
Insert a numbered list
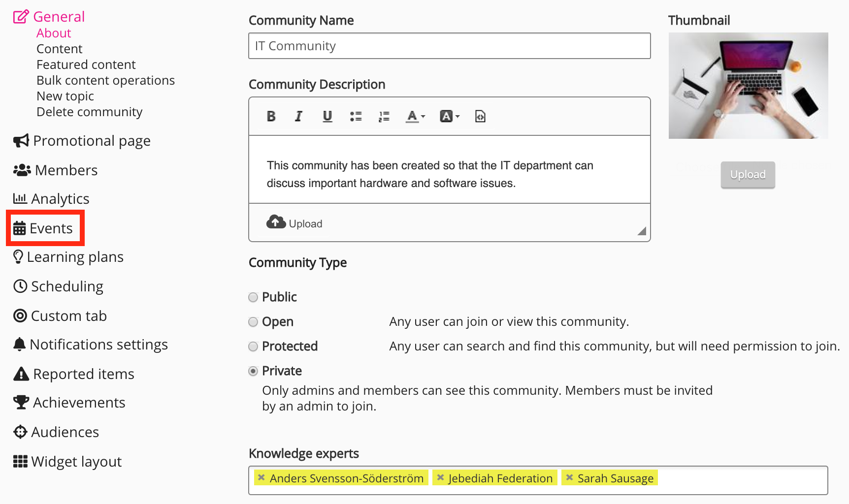(384, 117)
